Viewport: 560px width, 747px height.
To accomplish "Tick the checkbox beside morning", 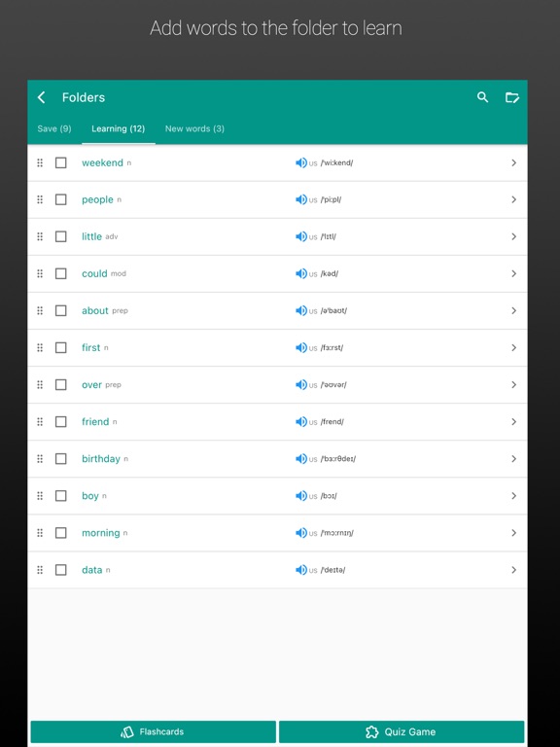I will point(61,533).
